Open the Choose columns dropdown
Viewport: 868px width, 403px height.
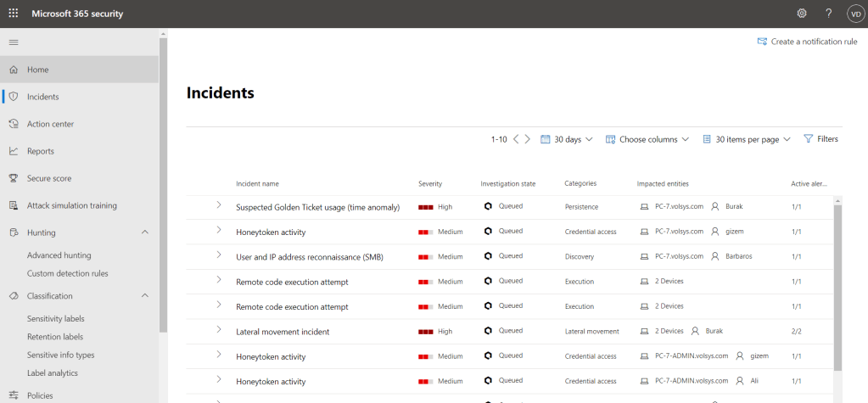pyautogui.click(x=647, y=139)
